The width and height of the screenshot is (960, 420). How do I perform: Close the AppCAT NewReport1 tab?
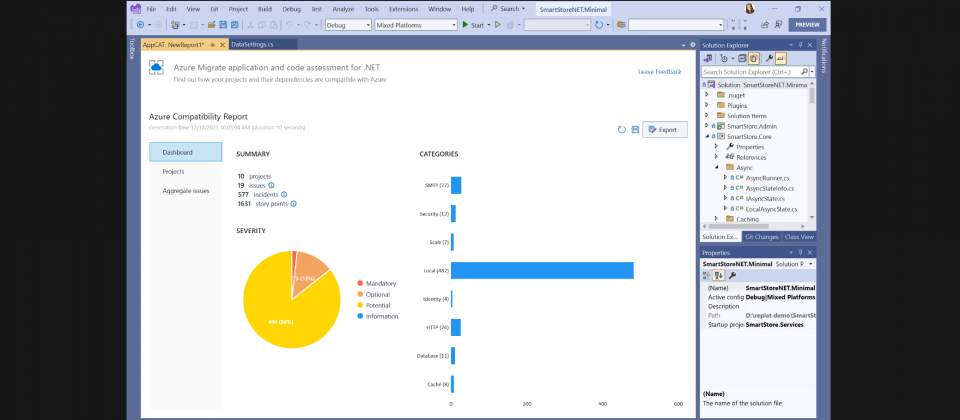click(222, 45)
